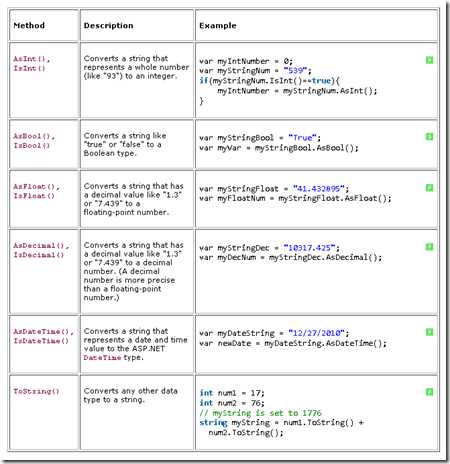Click green icon in AsFloat example row
The image size is (450, 464).
click(x=429, y=188)
